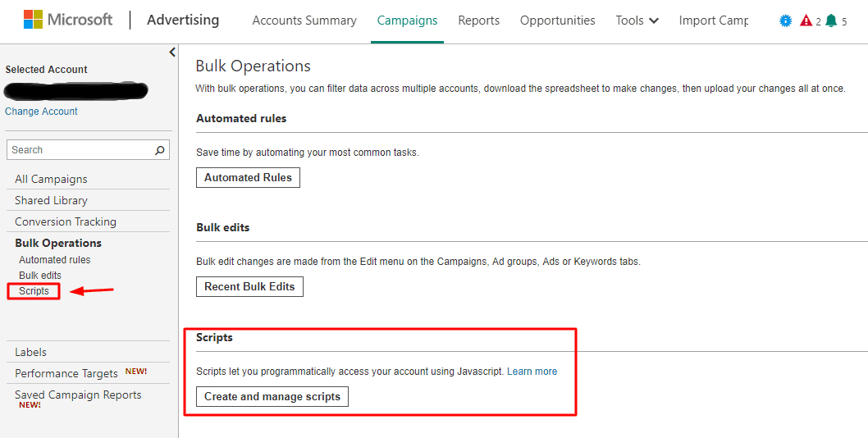The width and height of the screenshot is (868, 438).
Task: Click the Advertising product title
Action: click(183, 20)
